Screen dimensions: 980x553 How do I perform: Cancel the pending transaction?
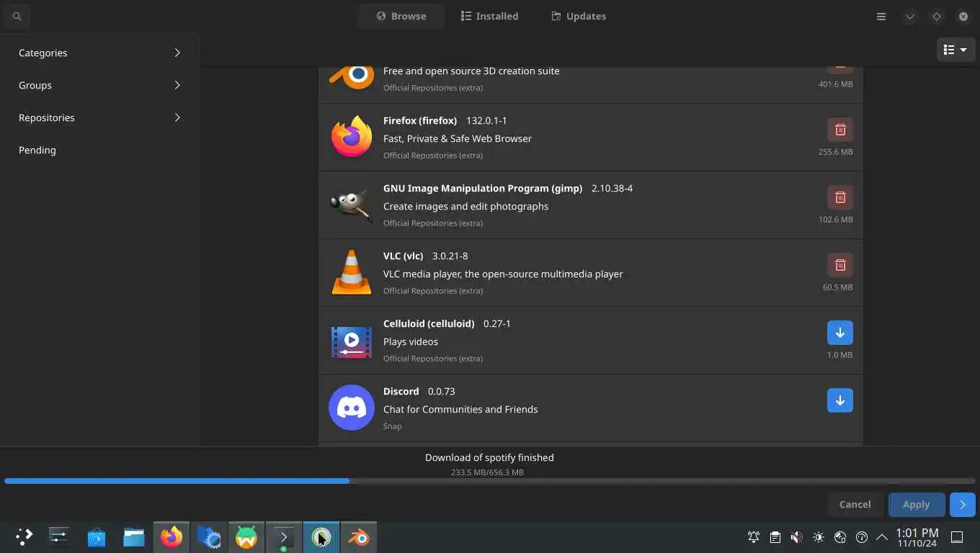[855, 504]
